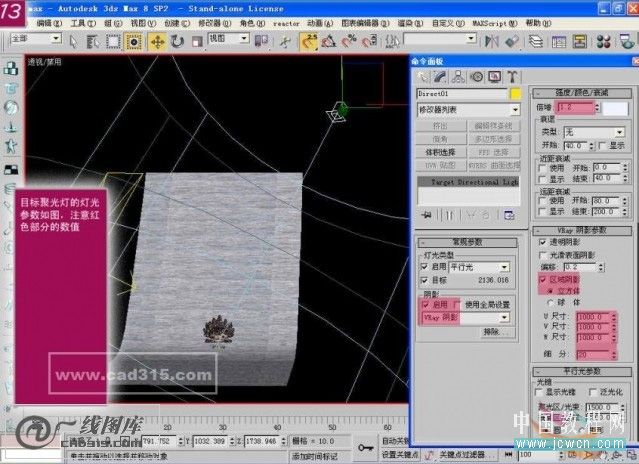
Task: Collapse the 平行光参数 rollout
Action: (582, 372)
